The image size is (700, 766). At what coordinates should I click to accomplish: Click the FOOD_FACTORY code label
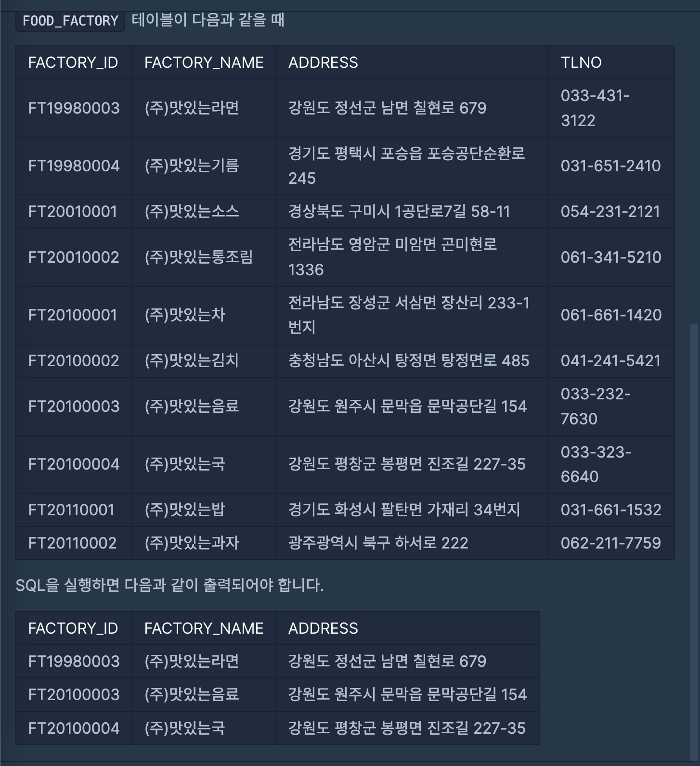point(70,21)
